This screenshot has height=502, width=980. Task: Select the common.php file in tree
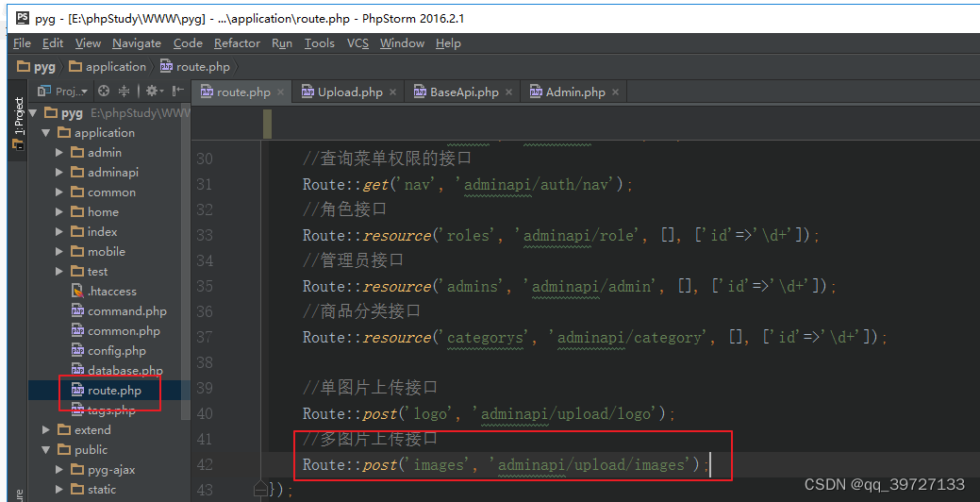pos(116,330)
